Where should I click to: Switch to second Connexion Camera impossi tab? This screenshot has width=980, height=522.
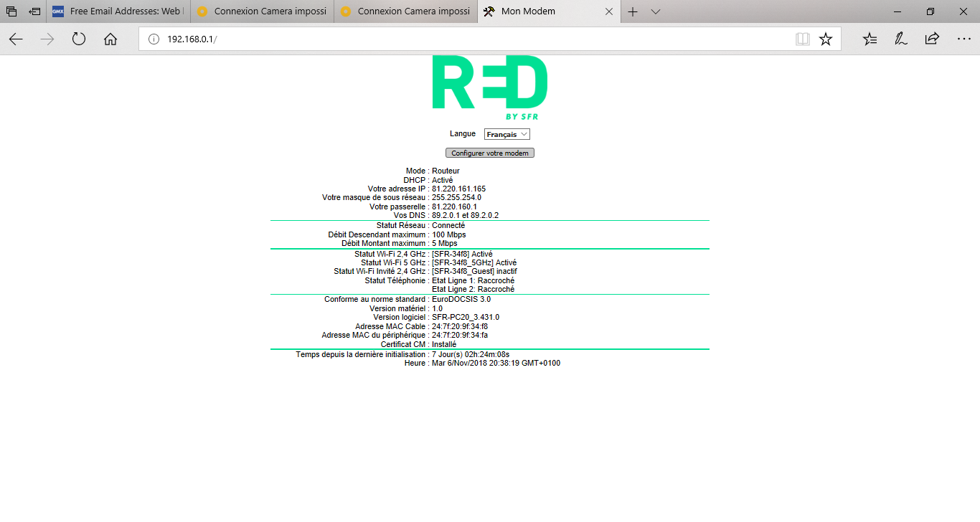(405, 11)
